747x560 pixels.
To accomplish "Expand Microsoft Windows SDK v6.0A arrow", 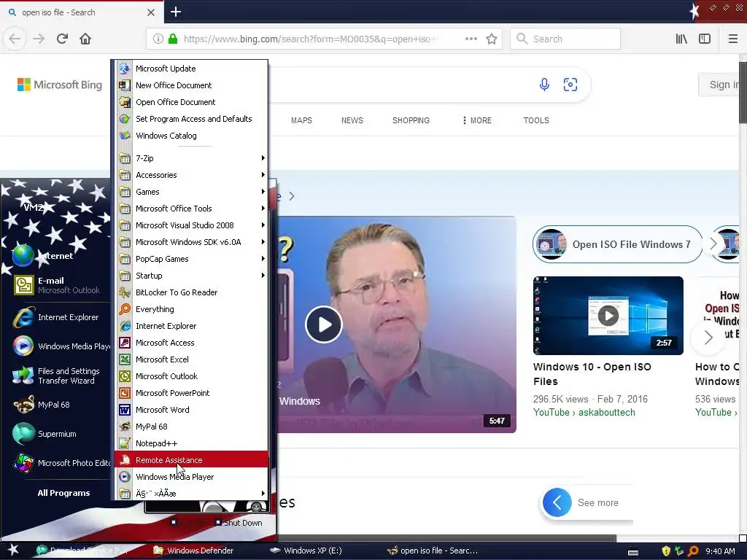I will click(263, 242).
